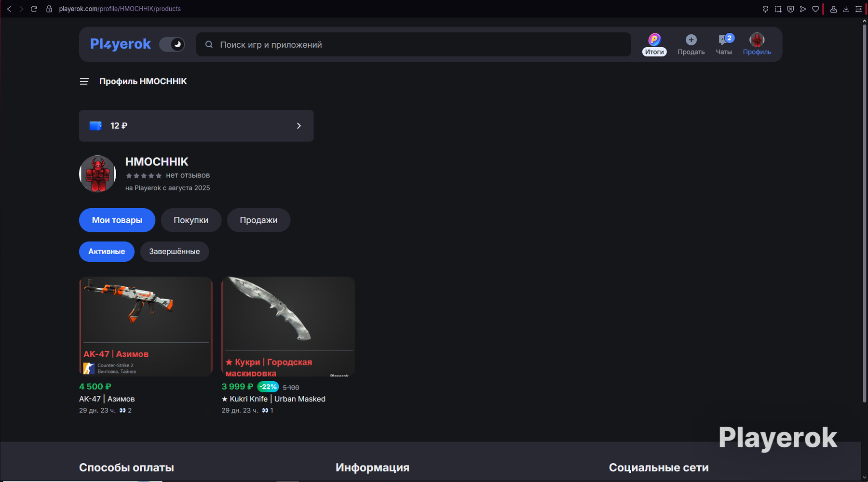The height and width of the screenshot is (482, 868).
Task: Open the snapshot capture tool
Action: click(778, 9)
